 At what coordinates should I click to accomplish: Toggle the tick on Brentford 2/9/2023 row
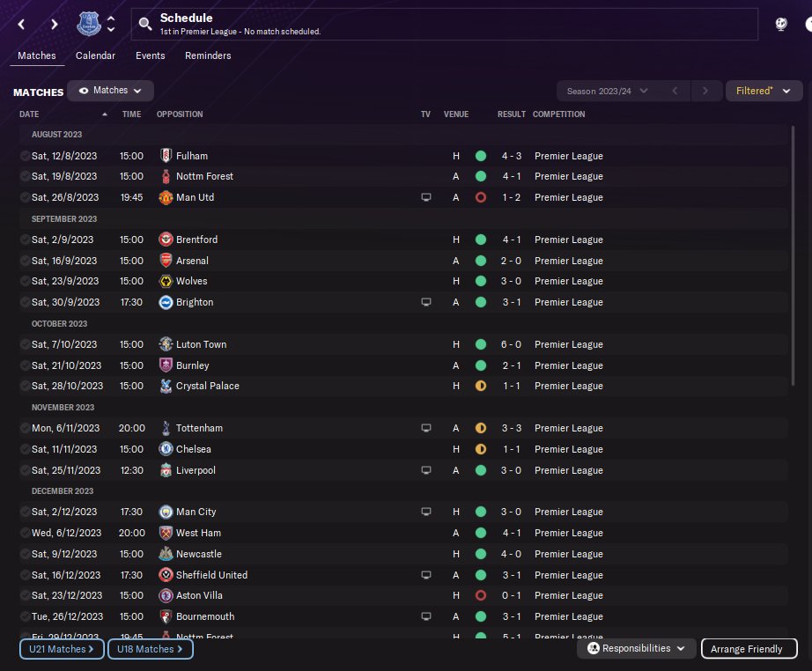point(25,240)
